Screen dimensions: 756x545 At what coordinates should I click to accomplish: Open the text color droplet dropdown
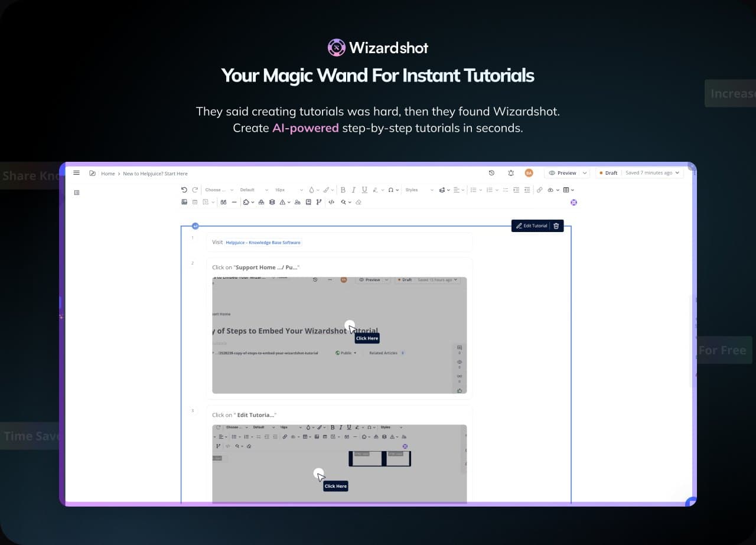[x=314, y=190]
